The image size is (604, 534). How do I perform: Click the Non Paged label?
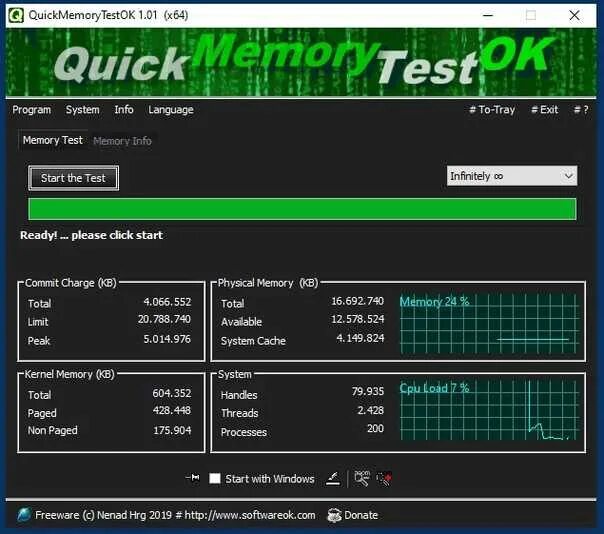tap(53, 430)
